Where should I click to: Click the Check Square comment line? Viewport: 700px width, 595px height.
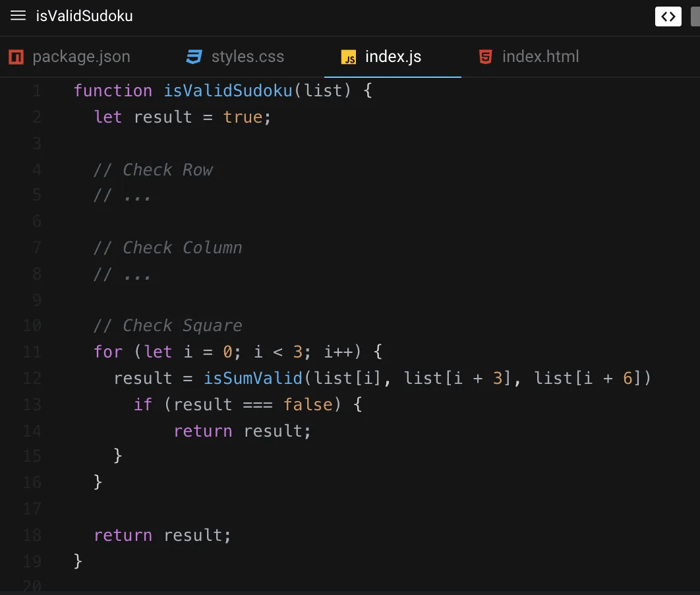coord(167,325)
